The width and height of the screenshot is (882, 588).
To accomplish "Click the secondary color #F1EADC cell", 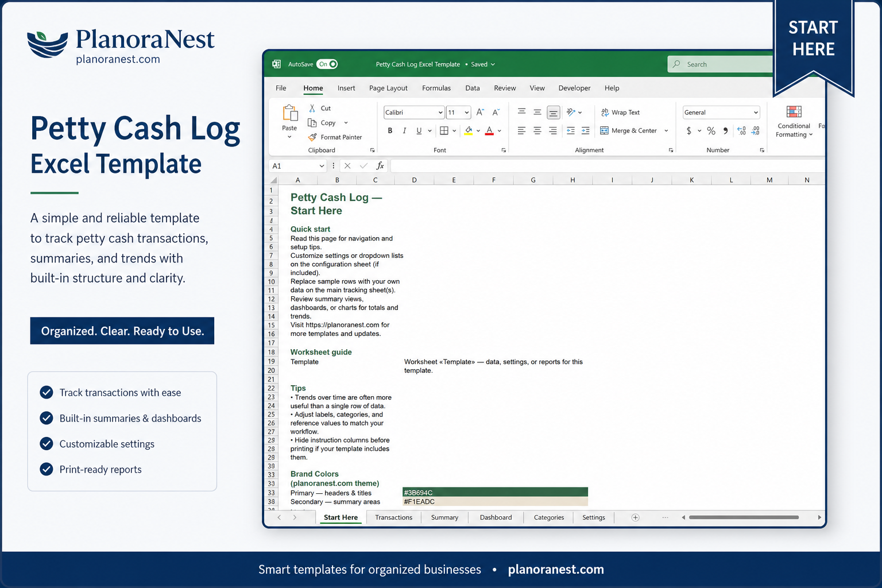I will [x=495, y=501].
